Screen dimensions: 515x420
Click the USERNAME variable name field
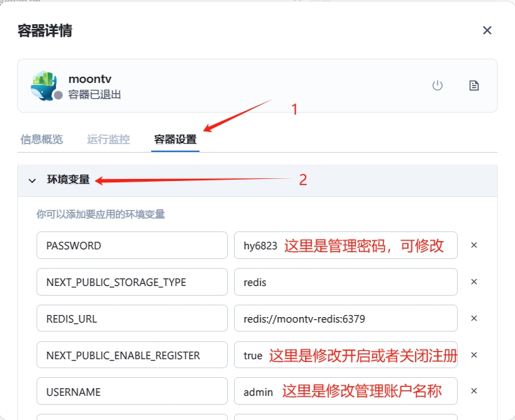point(132,391)
